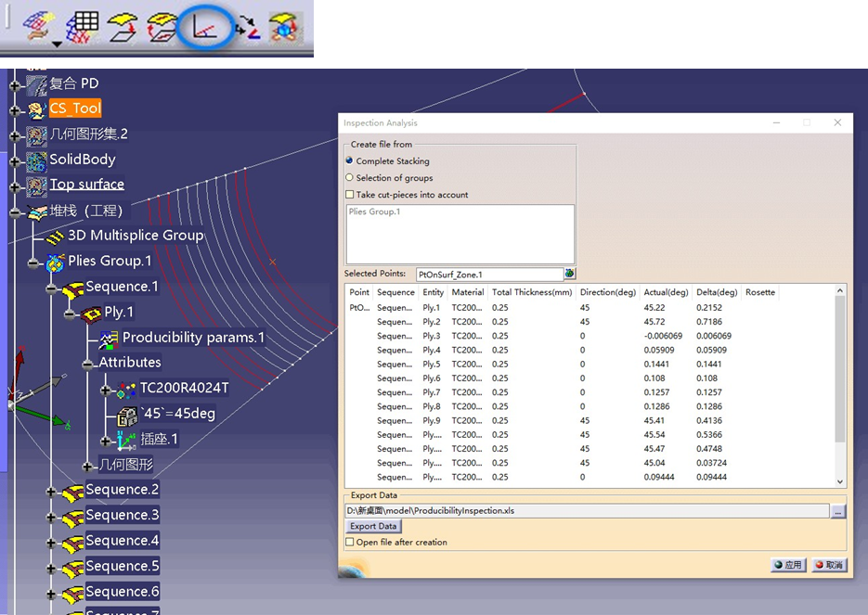The image size is (868, 615).
Task: Click the 复合 PD node icon
Action: pos(36,84)
